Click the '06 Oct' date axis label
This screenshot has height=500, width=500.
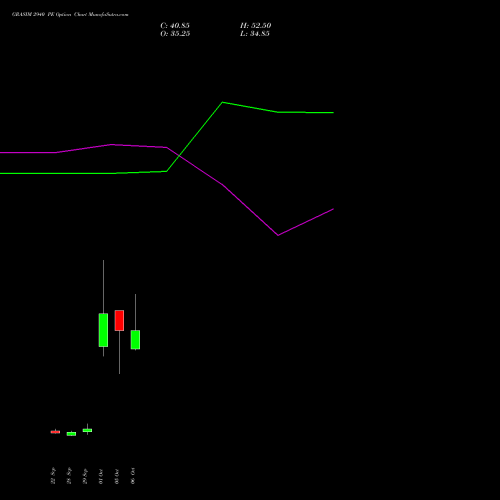tap(133, 476)
